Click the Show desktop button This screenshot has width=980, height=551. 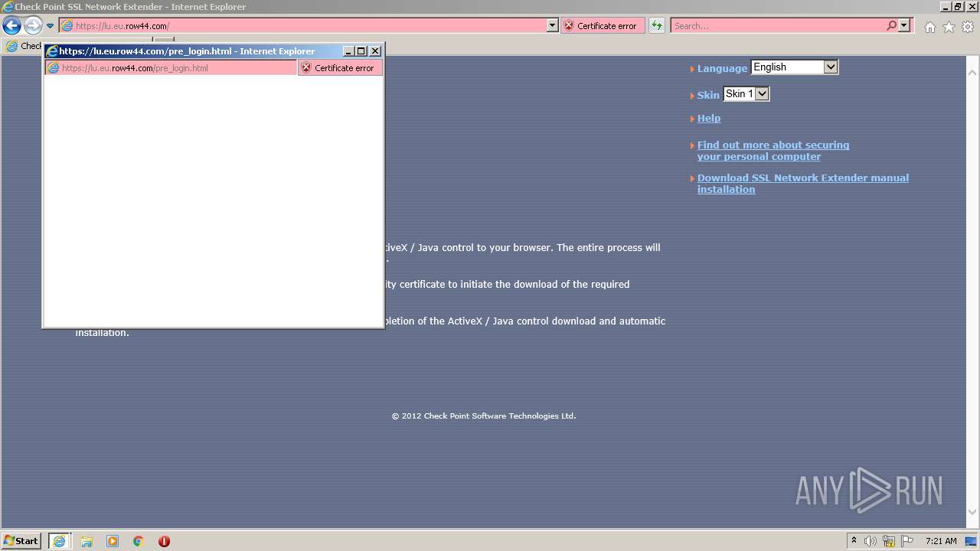[x=972, y=541]
